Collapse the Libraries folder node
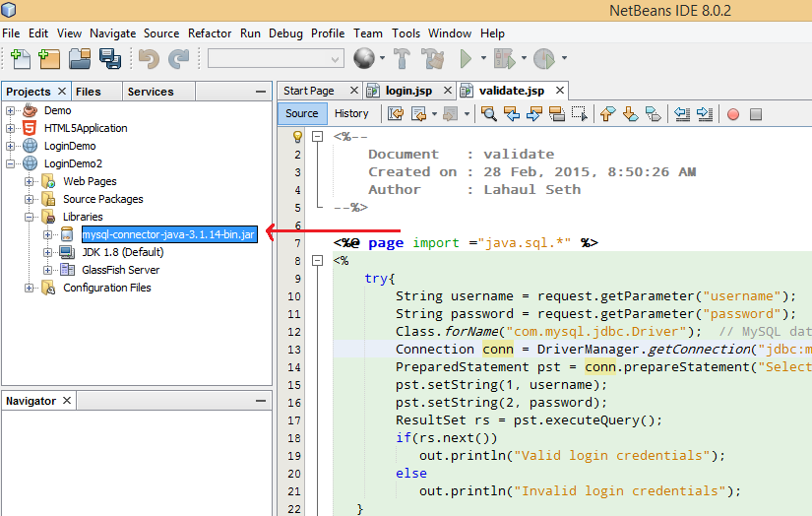Screen dimensions: 812x516 (29, 217)
